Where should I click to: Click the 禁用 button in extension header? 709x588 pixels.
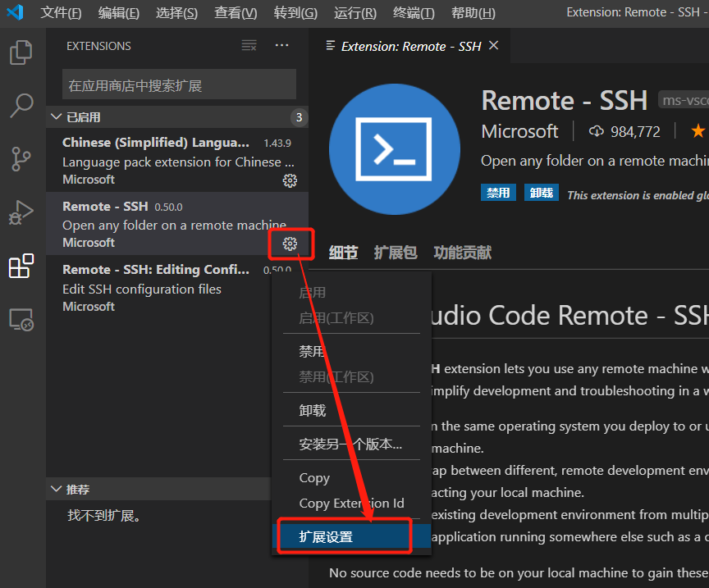[x=498, y=193]
